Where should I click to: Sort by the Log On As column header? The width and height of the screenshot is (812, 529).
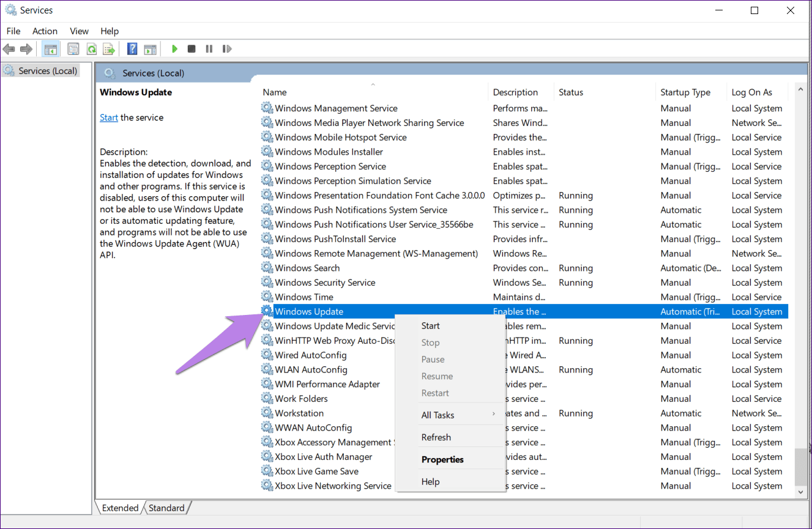tap(758, 92)
